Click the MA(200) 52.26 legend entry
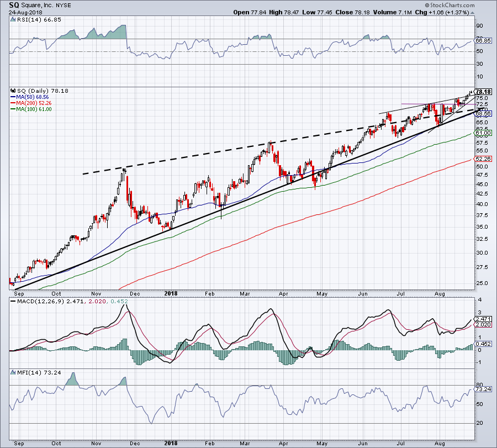The width and height of the screenshot is (497, 448). [x=31, y=103]
